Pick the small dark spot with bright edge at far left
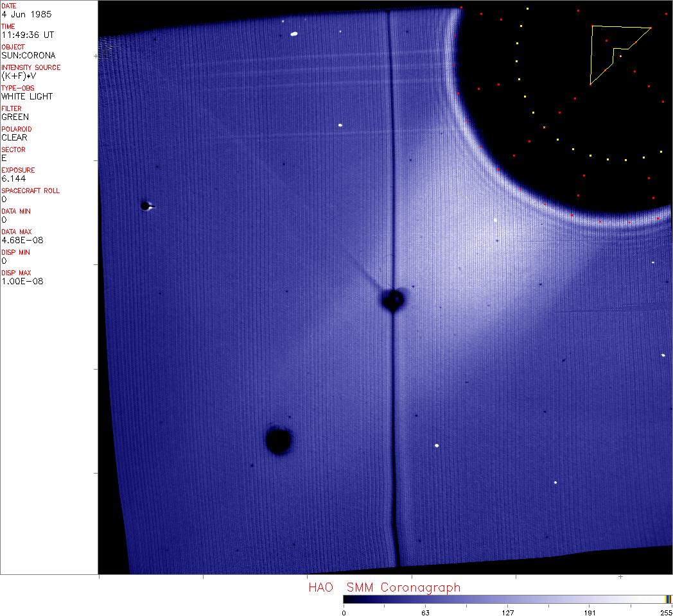Screen dimensions: 673x616 click(145, 206)
